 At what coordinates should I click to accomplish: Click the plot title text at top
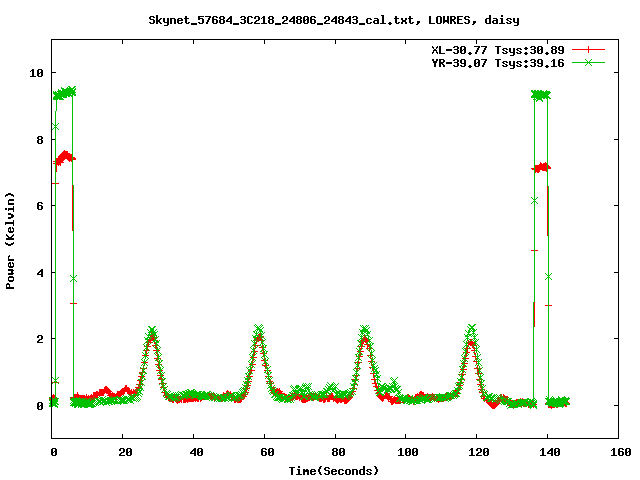click(x=334, y=20)
